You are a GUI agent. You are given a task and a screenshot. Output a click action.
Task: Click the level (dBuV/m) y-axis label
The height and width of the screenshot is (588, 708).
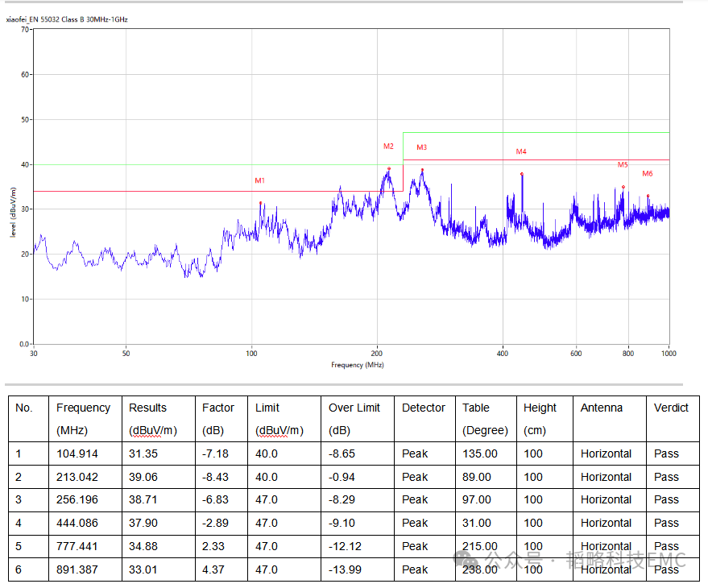pos(13,214)
